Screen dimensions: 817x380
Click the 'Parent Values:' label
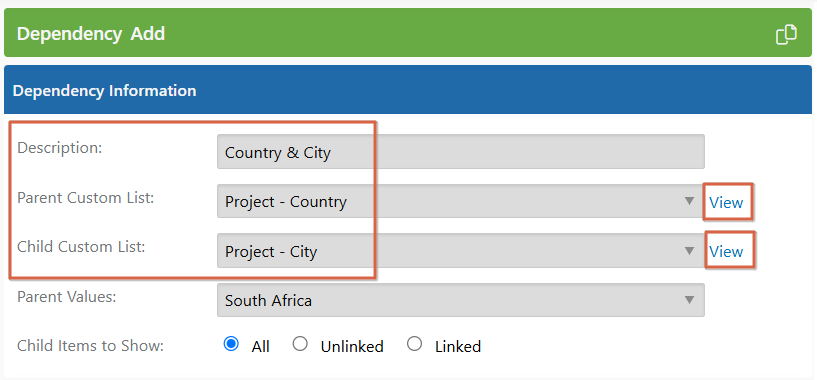pyautogui.click(x=67, y=297)
